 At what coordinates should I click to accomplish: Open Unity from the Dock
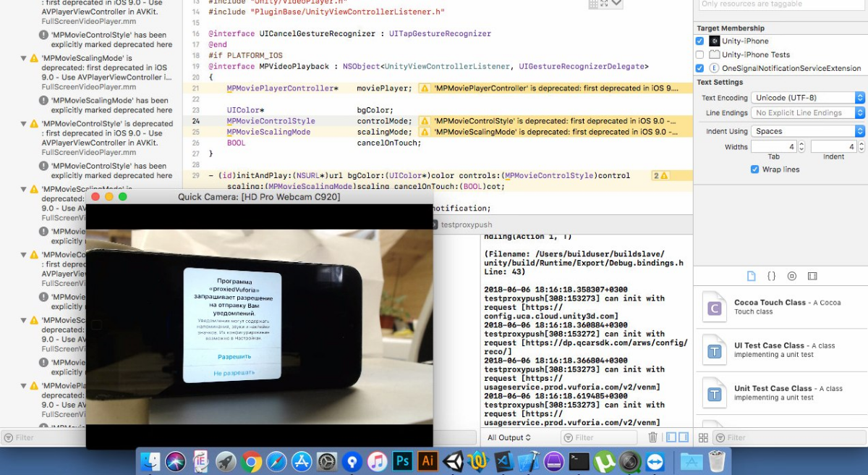pyautogui.click(x=454, y=461)
